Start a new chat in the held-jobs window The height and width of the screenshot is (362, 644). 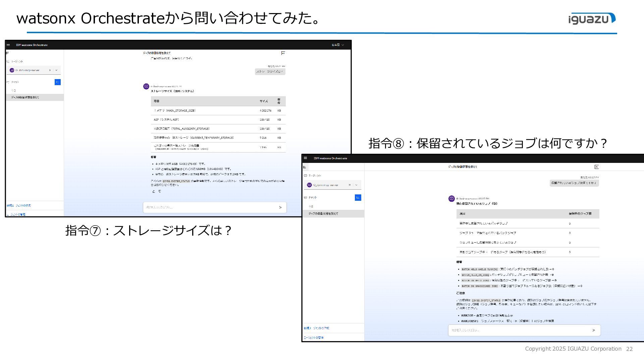(x=358, y=198)
